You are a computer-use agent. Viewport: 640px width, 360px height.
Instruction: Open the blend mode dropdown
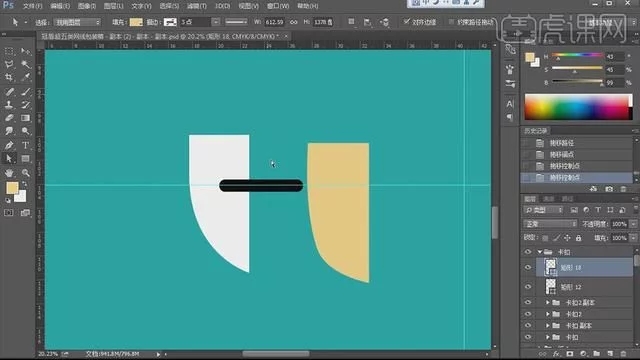[550, 224]
